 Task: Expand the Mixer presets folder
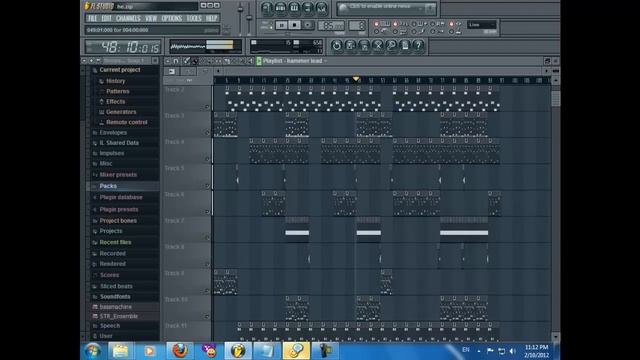click(x=118, y=175)
